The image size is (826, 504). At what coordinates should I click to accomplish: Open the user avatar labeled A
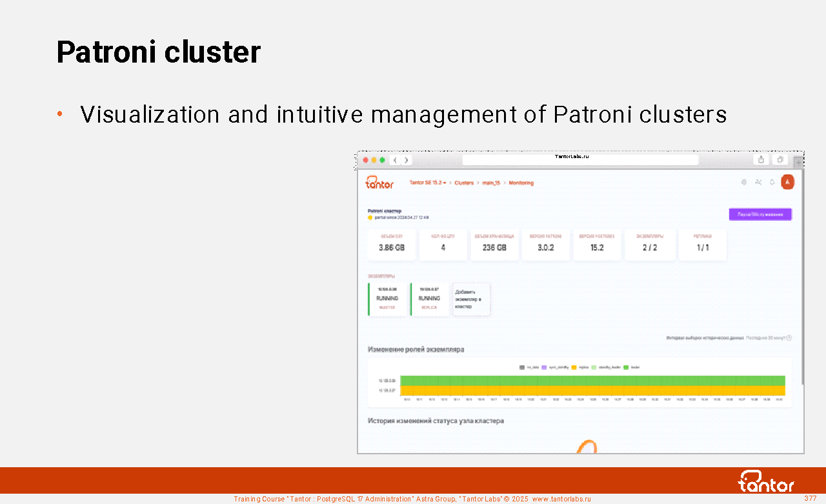tap(787, 182)
